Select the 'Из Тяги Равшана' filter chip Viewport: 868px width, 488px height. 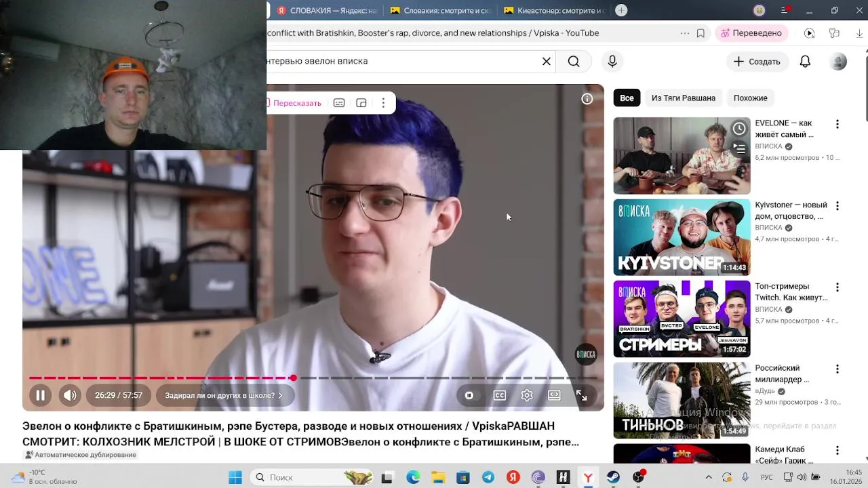[684, 98]
